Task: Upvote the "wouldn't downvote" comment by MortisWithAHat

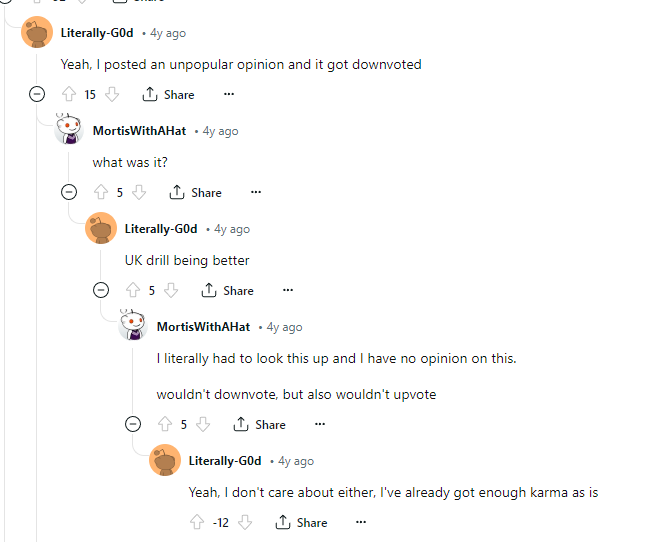Action: pyautogui.click(x=165, y=425)
